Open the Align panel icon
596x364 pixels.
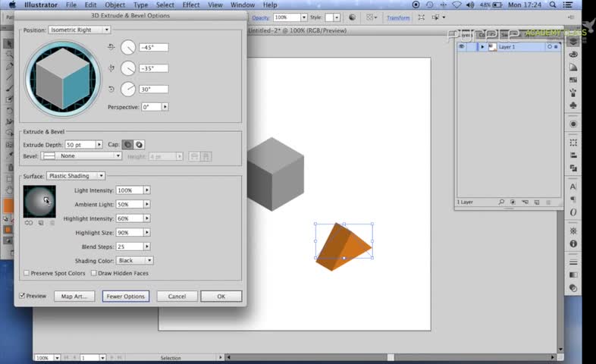click(573, 155)
